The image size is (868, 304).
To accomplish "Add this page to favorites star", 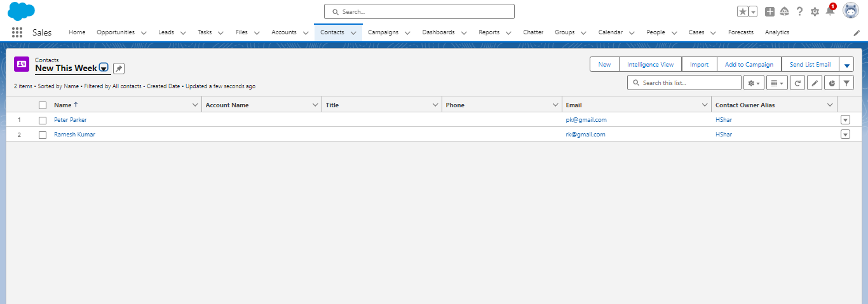I will click(x=742, y=11).
